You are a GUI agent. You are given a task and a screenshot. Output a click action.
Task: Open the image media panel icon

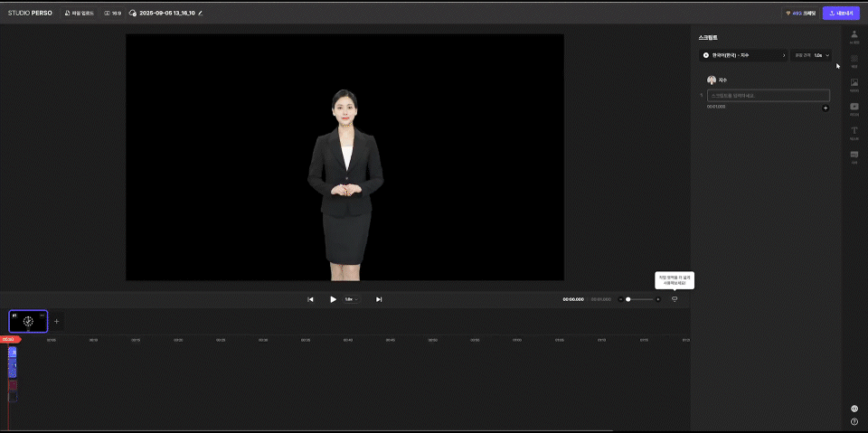(x=854, y=84)
